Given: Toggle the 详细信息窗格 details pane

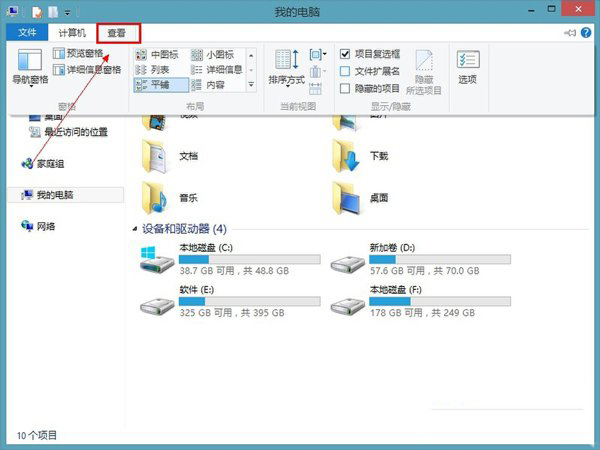Looking at the screenshot, I should tap(87, 70).
